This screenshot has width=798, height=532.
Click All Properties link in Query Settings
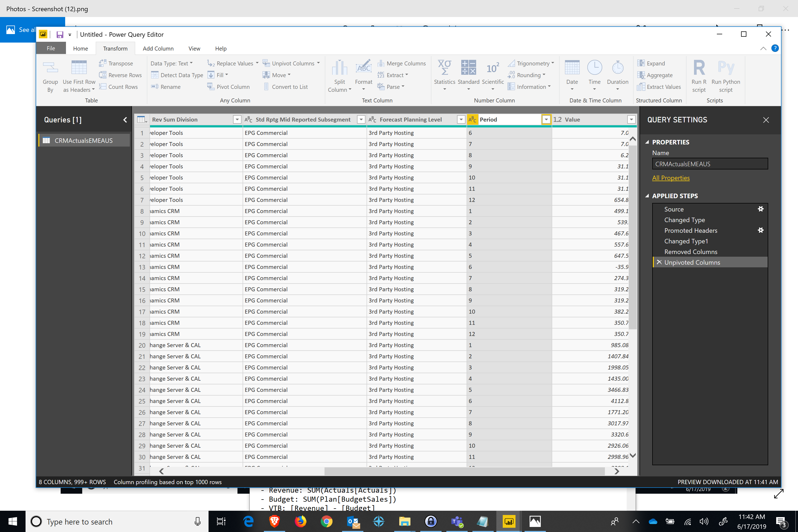tap(670, 177)
